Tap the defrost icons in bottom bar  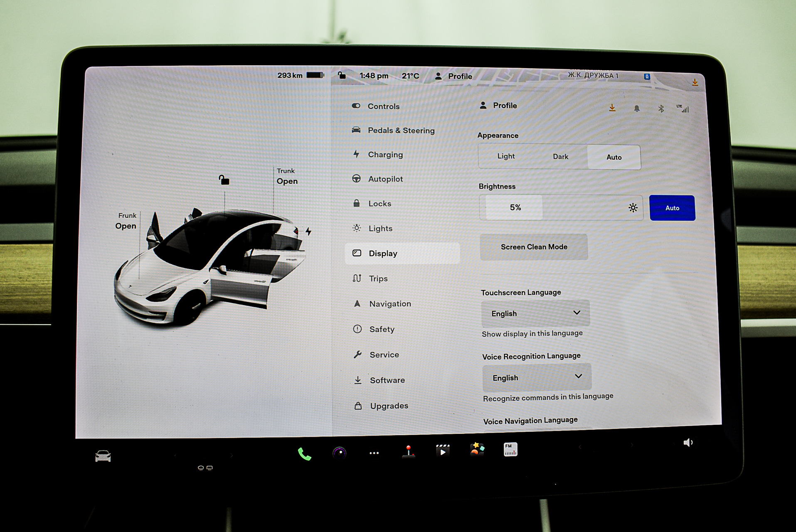[205, 468]
